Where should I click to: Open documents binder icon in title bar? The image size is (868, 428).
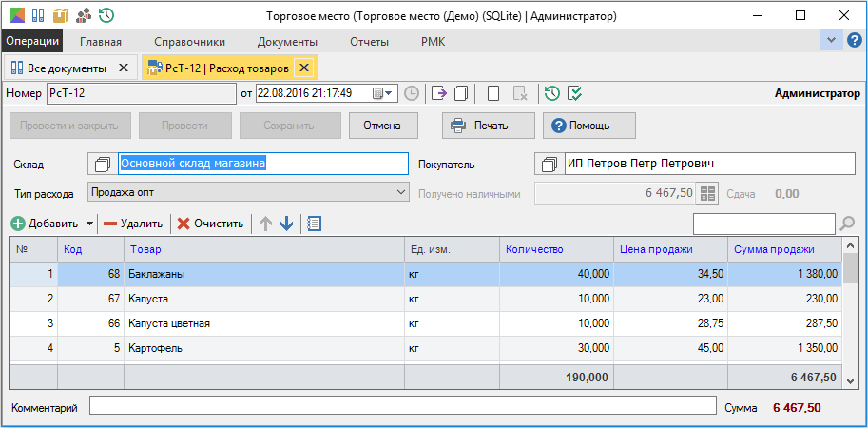(38, 15)
